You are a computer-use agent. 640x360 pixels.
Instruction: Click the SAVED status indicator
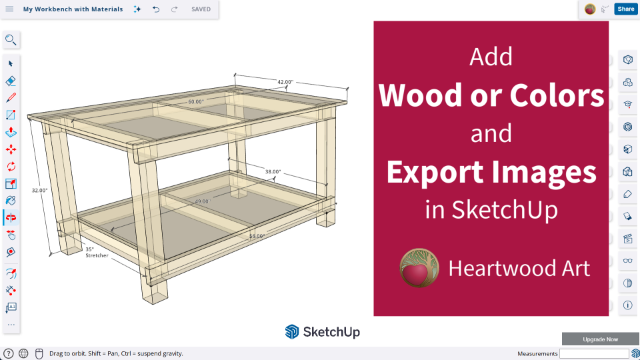point(201,9)
